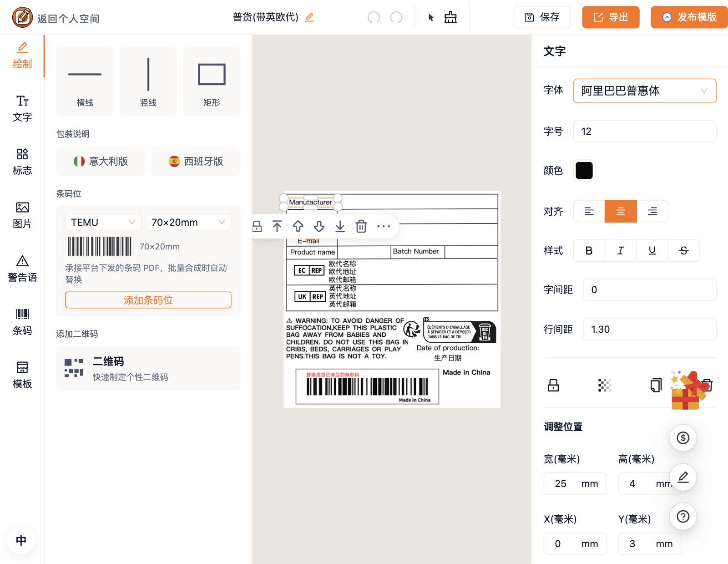Click the lock icon in properties panel
Image resolution: width=728 pixels, height=564 pixels.
tap(553, 386)
